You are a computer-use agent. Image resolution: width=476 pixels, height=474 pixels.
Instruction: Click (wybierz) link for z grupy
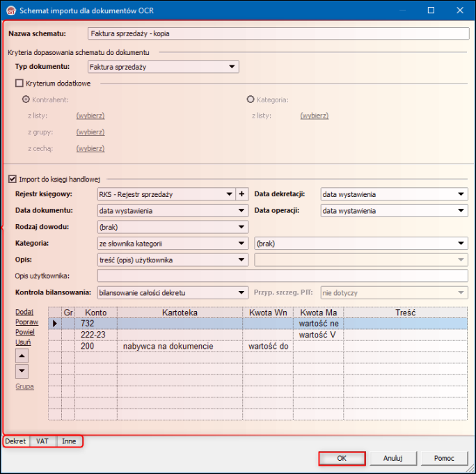click(x=90, y=132)
